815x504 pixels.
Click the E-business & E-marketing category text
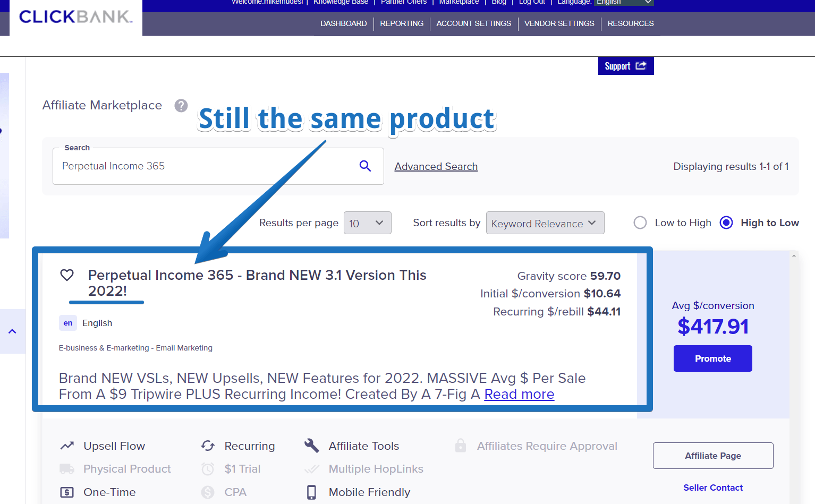coord(135,348)
